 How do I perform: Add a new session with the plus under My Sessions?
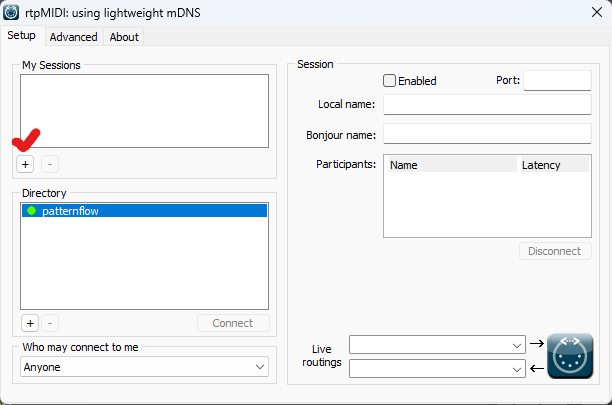click(x=25, y=164)
